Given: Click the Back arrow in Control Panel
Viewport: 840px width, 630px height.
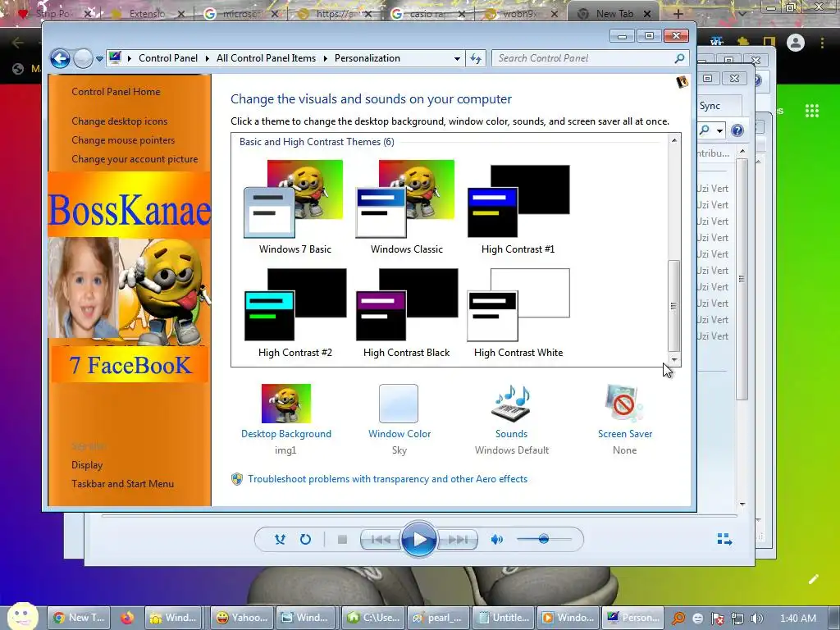Looking at the screenshot, I should [60, 58].
